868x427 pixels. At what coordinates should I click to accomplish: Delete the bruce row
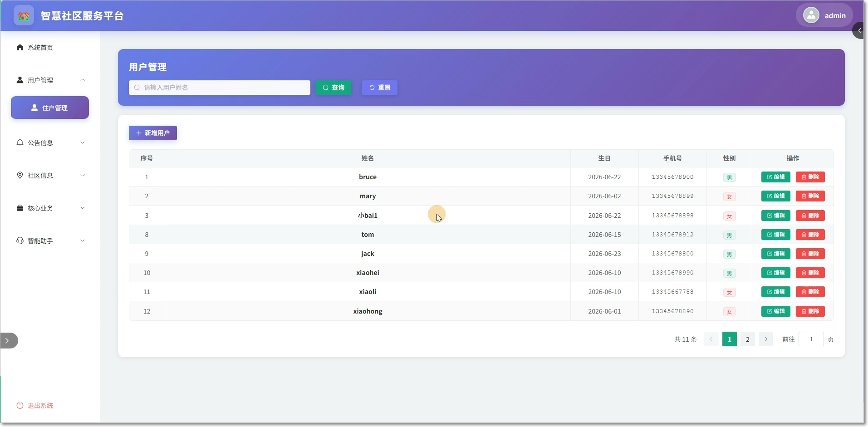[810, 177]
